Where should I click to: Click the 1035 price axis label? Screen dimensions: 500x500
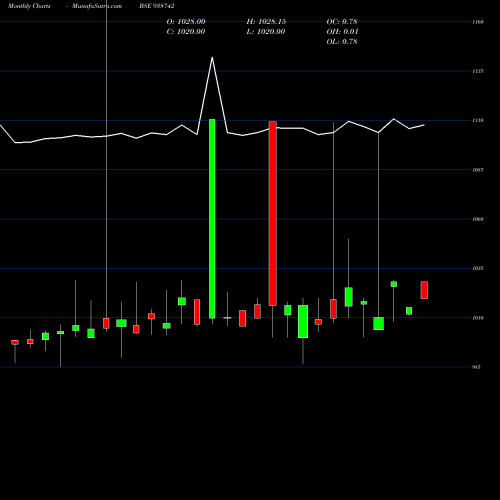pyautogui.click(x=478, y=268)
